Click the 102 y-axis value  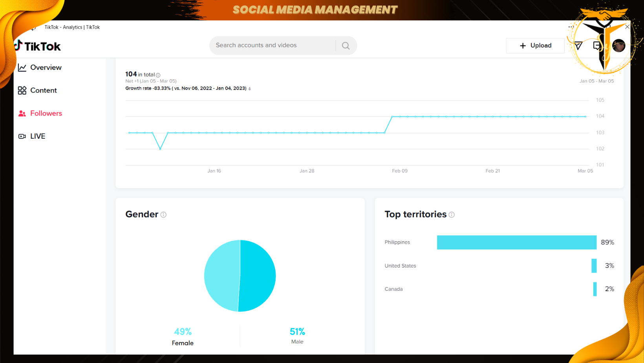[x=600, y=149]
